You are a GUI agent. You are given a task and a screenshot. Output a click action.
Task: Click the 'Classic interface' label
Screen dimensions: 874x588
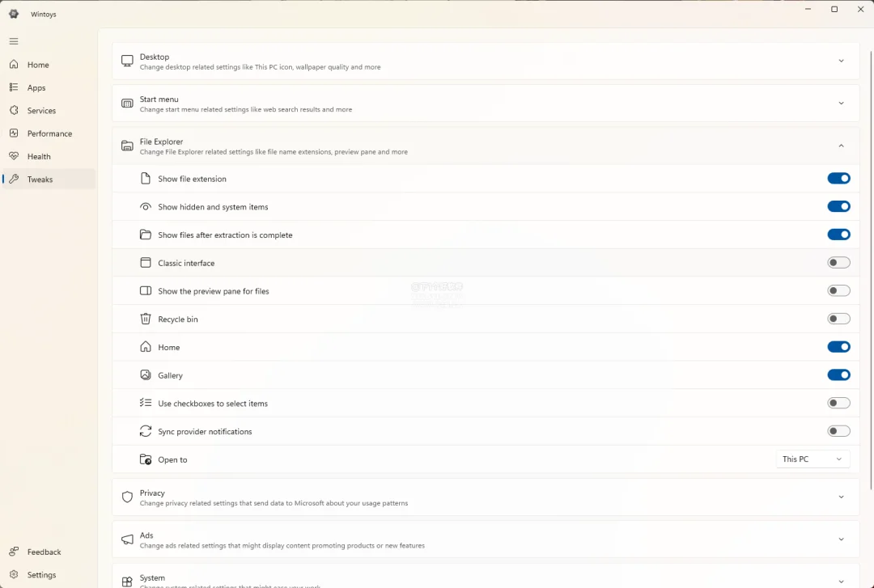coord(186,263)
